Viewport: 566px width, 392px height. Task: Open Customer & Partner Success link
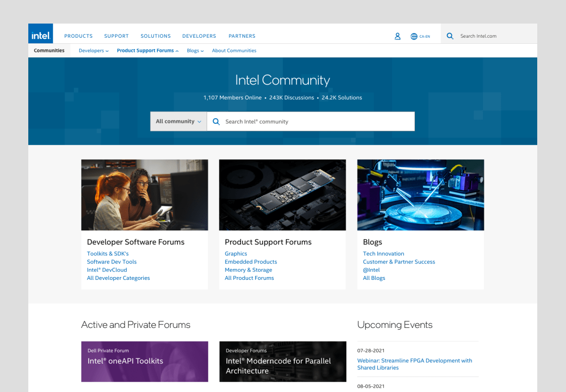coord(399,261)
